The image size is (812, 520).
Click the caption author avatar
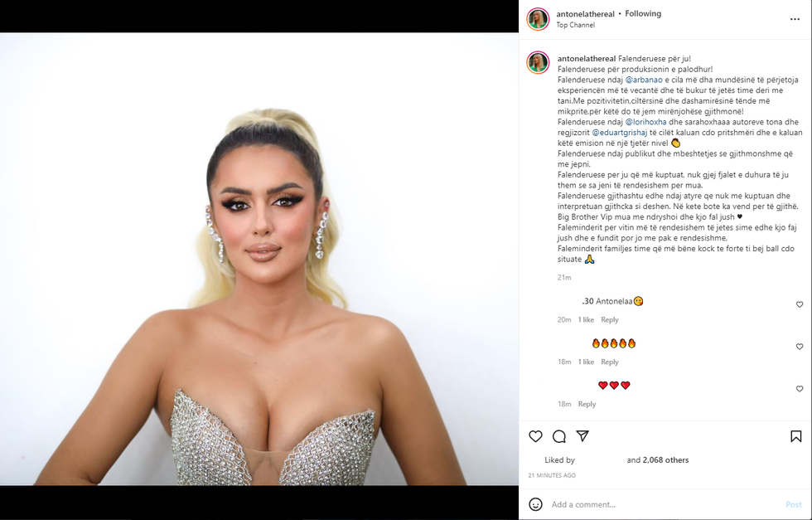pos(538,63)
